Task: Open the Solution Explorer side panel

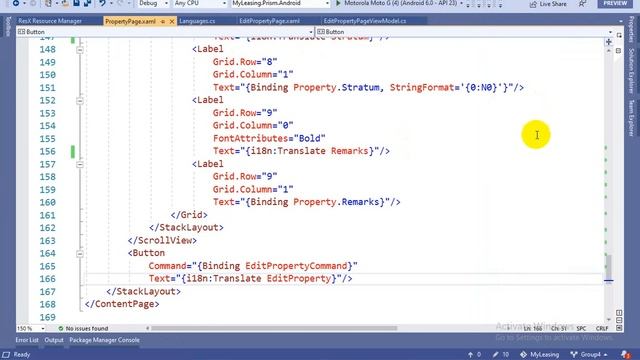Action: tap(631, 71)
